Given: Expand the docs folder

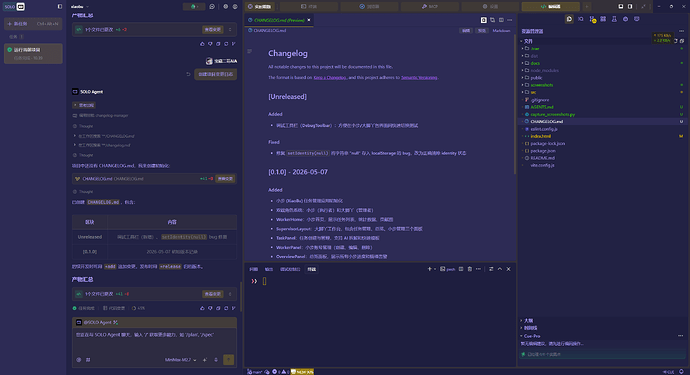Looking at the screenshot, I should 535,63.
